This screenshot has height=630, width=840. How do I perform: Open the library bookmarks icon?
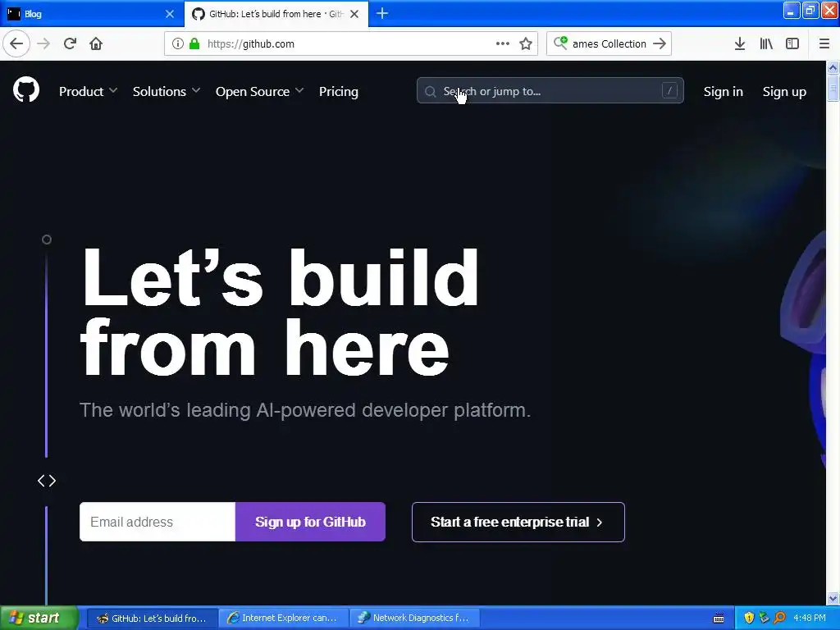coord(766,43)
